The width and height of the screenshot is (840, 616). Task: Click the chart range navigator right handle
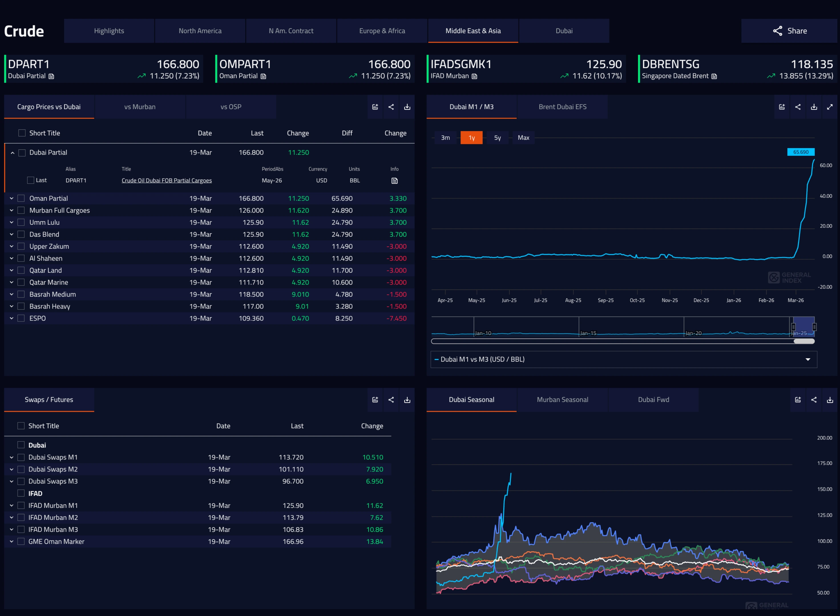814,327
